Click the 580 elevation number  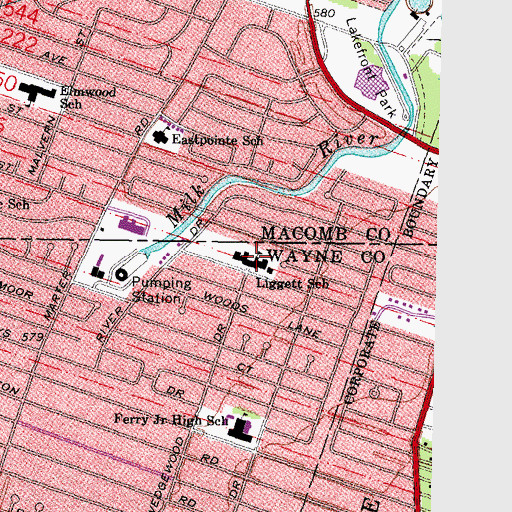(x=324, y=13)
